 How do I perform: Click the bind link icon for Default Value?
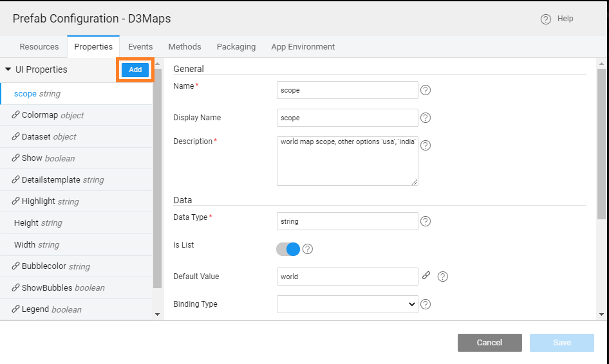pyautogui.click(x=426, y=276)
